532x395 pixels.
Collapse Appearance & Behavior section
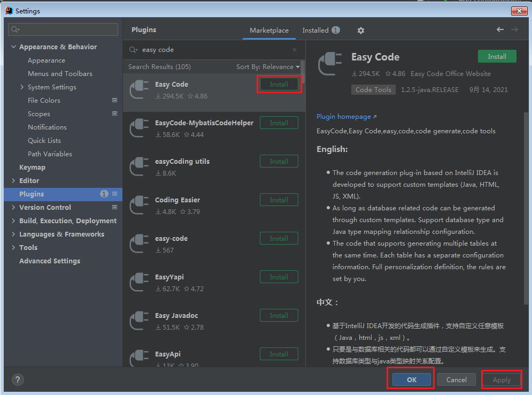coord(13,47)
